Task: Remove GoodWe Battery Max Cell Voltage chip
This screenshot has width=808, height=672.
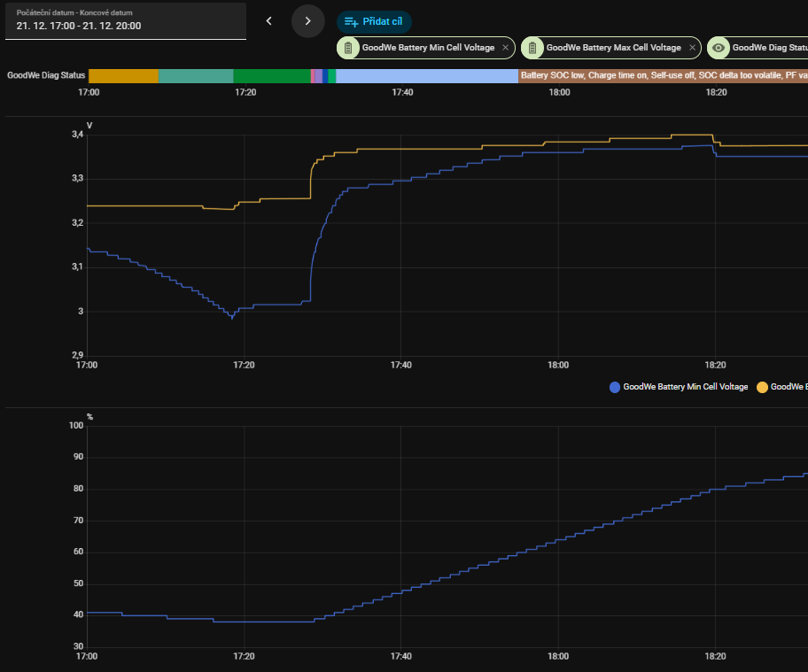Action: 692,48
